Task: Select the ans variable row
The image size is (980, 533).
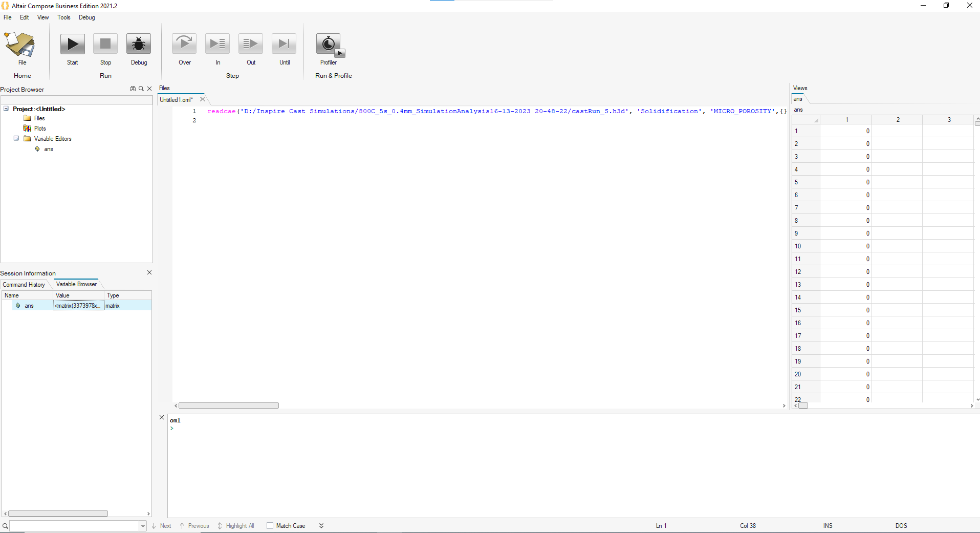Action: [77, 306]
